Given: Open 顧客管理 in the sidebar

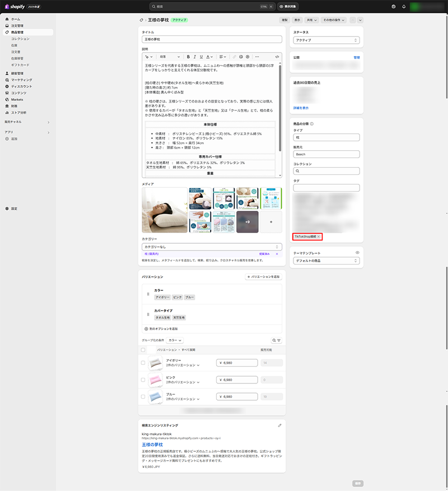Looking at the screenshot, I should click(17, 73).
